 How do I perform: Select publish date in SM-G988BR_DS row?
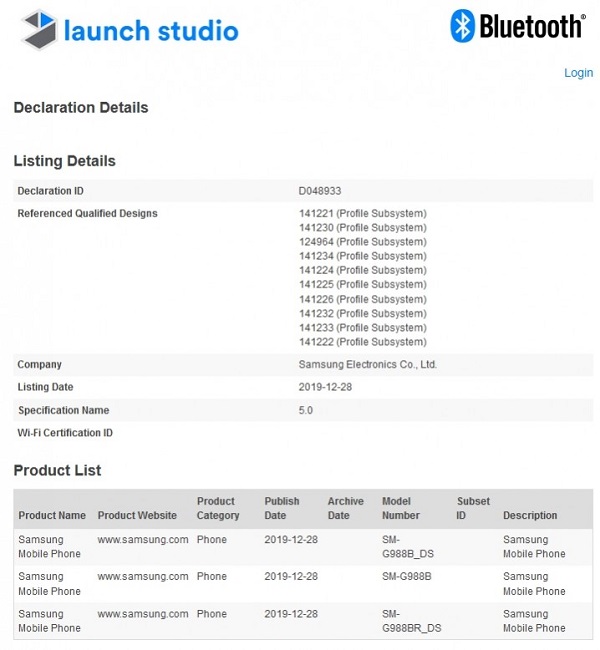[291, 614]
